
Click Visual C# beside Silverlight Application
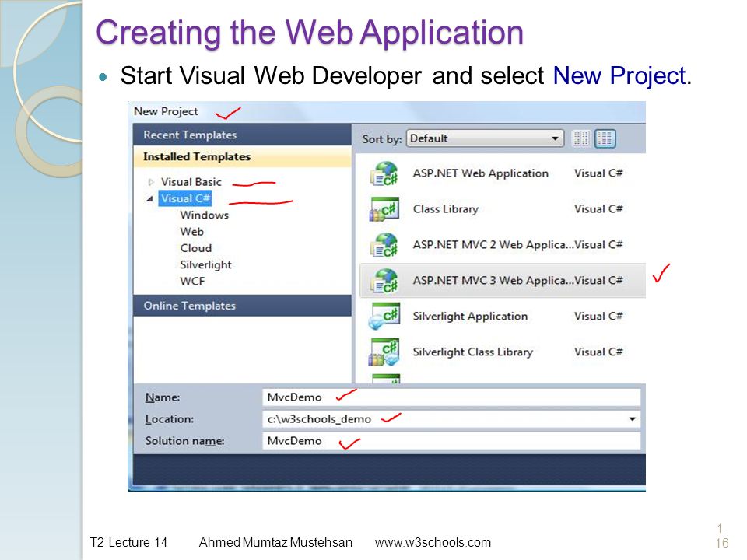pyautogui.click(x=598, y=317)
